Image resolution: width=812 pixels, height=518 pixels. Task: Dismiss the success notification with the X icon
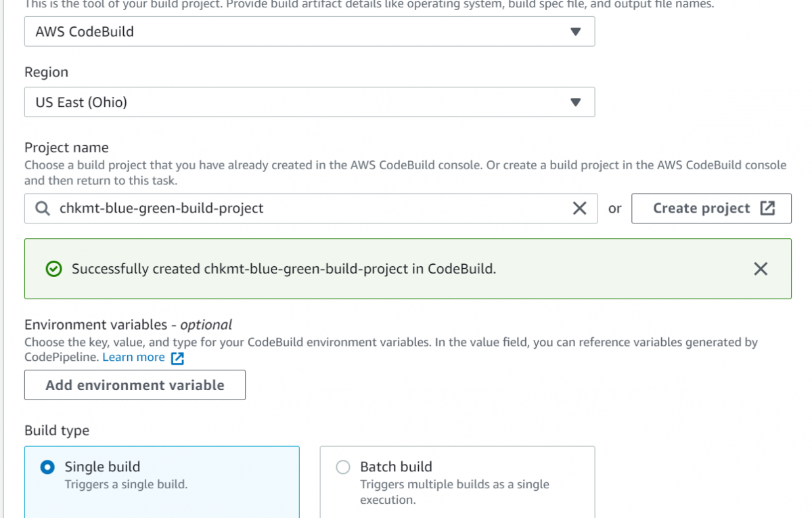click(761, 268)
